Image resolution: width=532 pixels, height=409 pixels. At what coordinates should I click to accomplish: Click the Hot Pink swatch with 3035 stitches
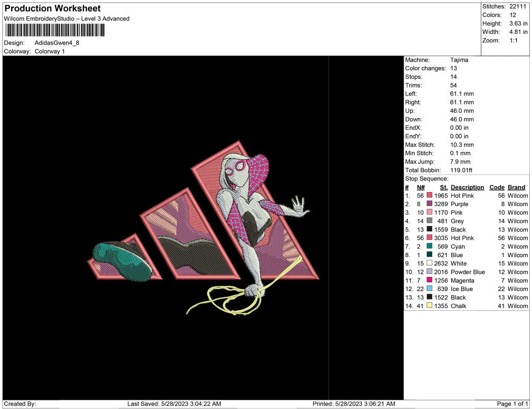[429, 238]
